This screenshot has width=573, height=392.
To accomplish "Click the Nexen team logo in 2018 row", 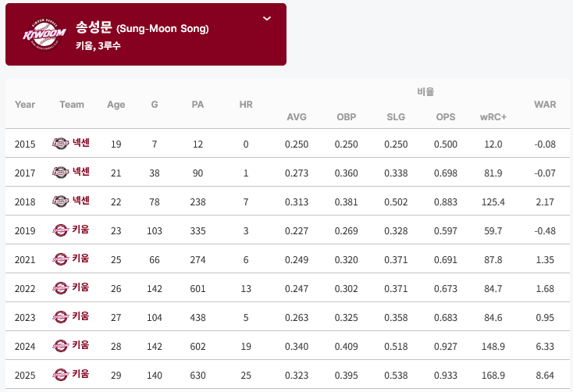I will (x=60, y=201).
